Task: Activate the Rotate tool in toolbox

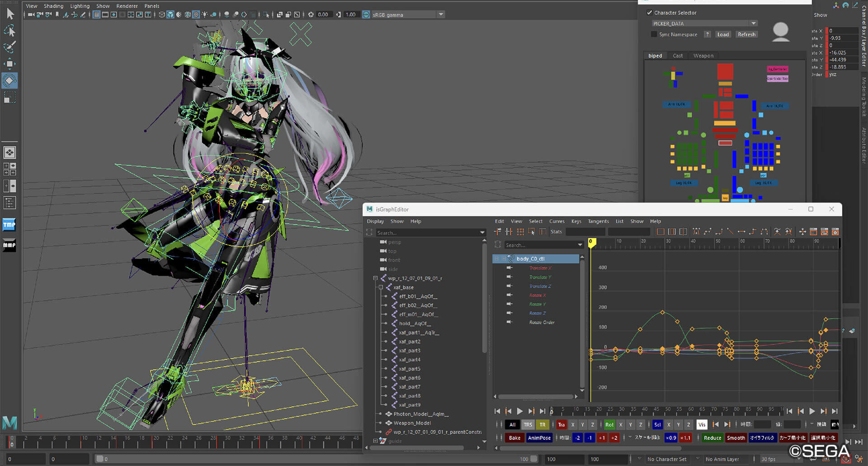Action: tap(10, 80)
